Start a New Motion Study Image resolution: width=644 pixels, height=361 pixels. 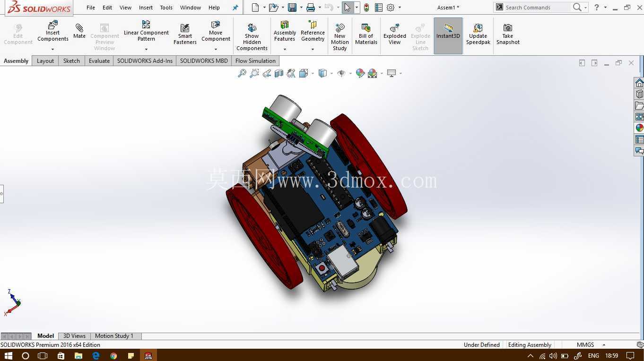click(x=339, y=36)
